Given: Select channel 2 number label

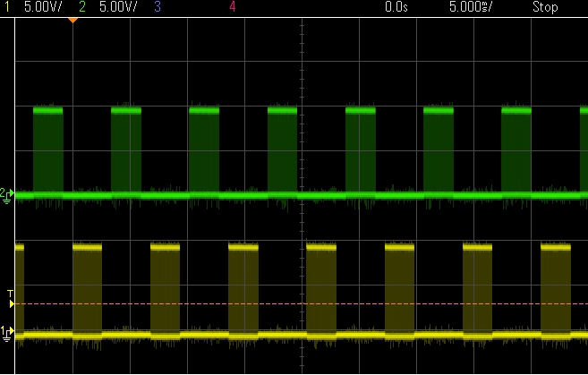Looking at the screenshot, I should [82, 7].
